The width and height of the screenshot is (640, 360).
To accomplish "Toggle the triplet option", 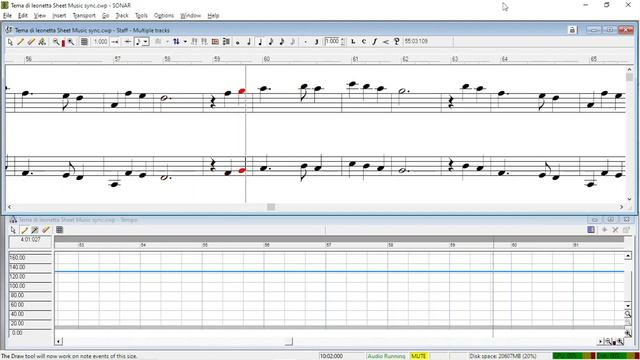I will click(x=316, y=42).
